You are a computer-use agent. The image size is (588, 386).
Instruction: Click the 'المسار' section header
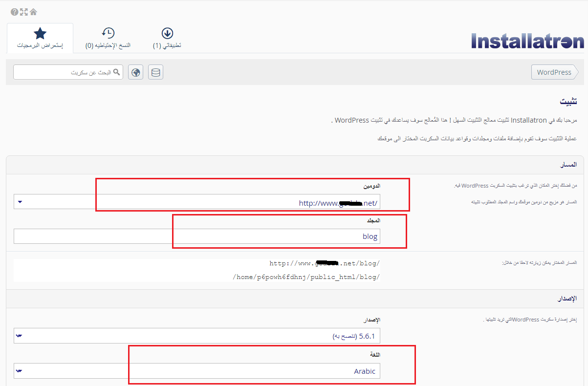568,165
